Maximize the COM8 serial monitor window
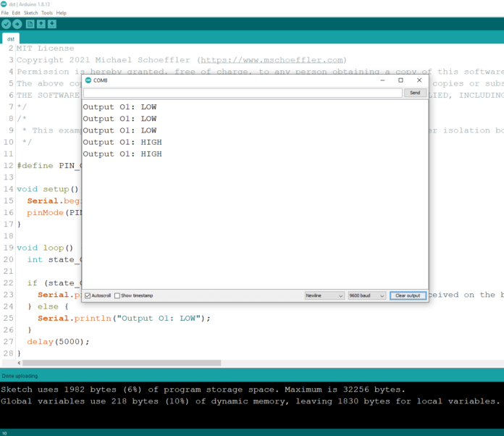The image size is (504, 436). tap(401, 80)
